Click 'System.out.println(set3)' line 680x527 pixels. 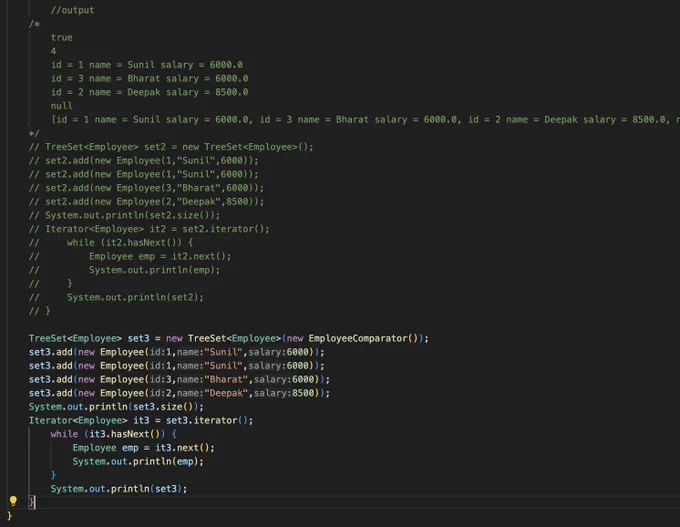pos(119,489)
